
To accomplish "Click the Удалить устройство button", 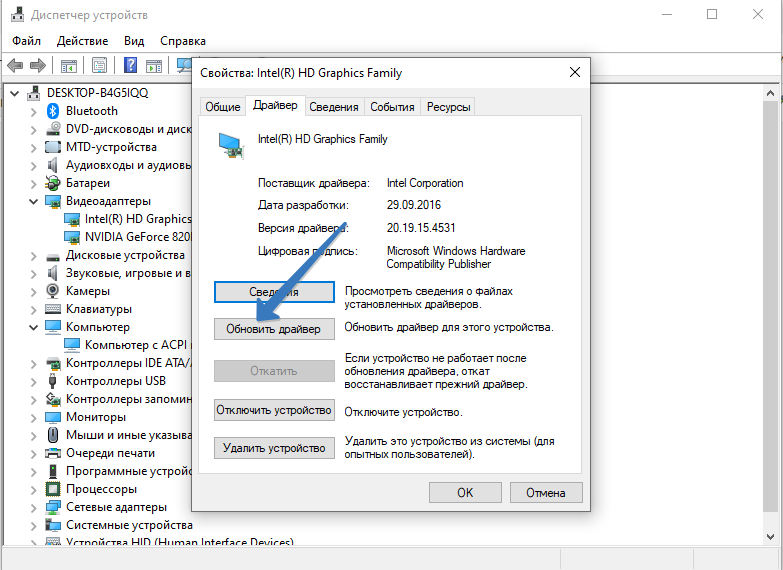I will (274, 448).
